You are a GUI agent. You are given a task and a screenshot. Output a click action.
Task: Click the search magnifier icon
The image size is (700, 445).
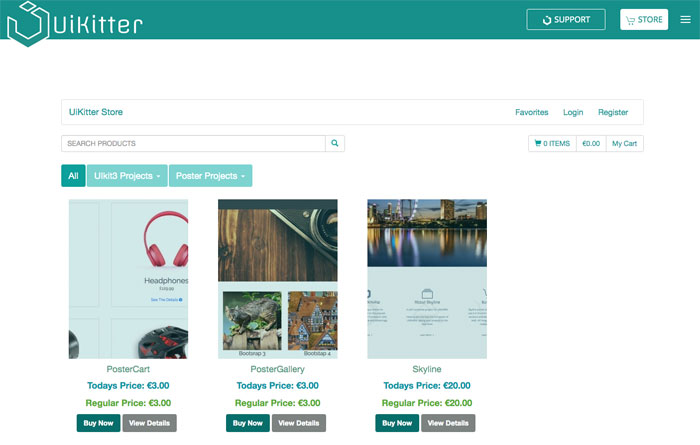(x=335, y=143)
